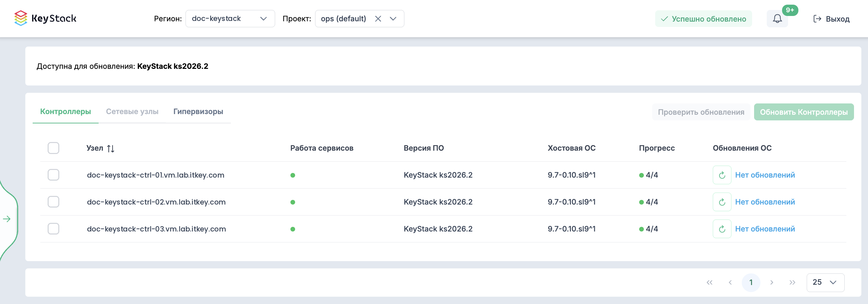The height and width of the screenshot is (304, 868).
Task: Refresh OS updates for ctrl-03 node
Action: pos(722,229)
